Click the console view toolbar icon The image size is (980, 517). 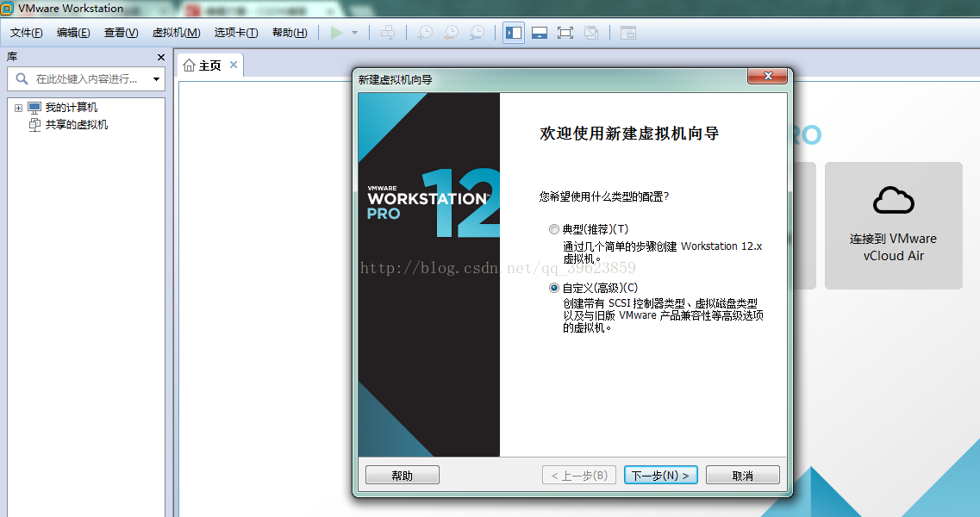pyautogui.click(x=628, y=33)
